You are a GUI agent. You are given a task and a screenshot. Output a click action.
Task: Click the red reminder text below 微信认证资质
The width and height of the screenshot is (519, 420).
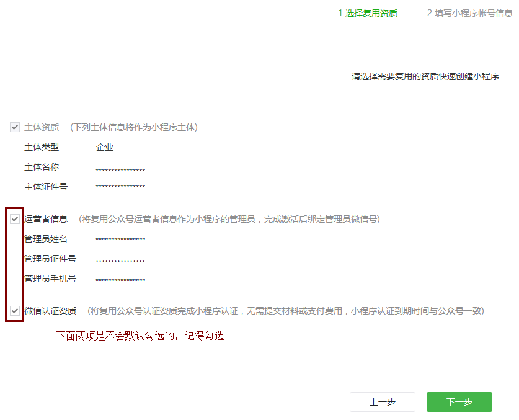click(138, 335)
